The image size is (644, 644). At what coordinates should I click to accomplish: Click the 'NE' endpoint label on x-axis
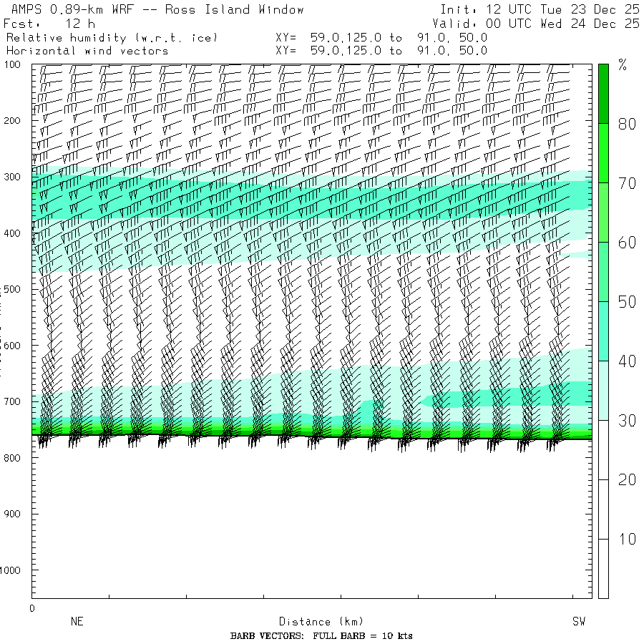[x=77, y=622]
